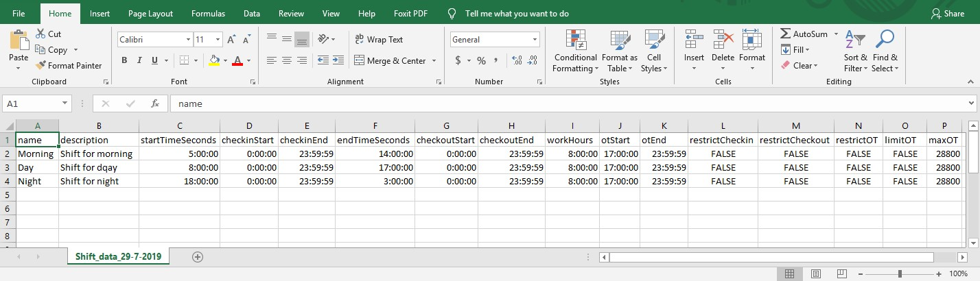
Task: Select cell B3 containing Shift for dqay
Action: (x=98, y=167)
